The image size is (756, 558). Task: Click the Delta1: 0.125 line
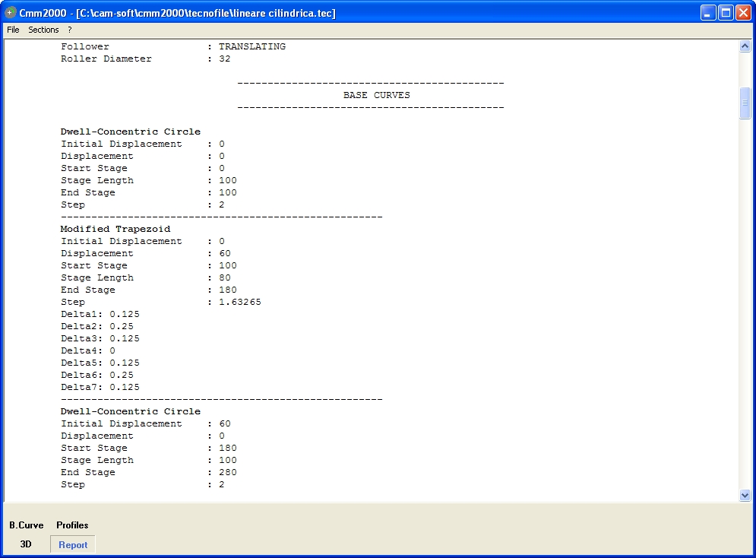[100, 314]
